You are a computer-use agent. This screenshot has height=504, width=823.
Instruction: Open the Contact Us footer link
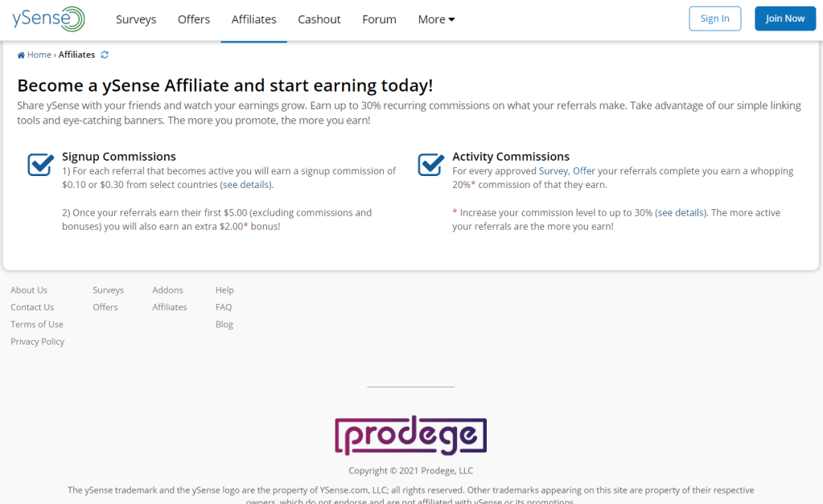(32, 307)
